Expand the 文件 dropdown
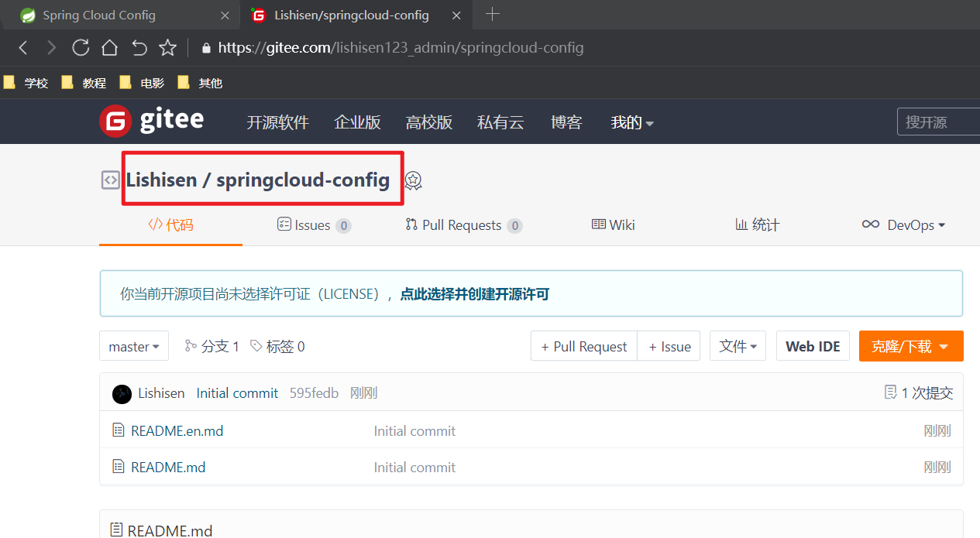 pyautogui.click(x=738, y=346)
